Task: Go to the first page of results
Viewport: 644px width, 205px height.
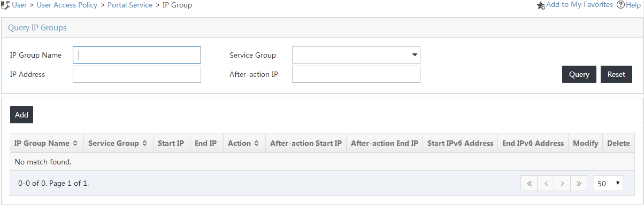Action: pyautogui.click(x=529, y=183)
